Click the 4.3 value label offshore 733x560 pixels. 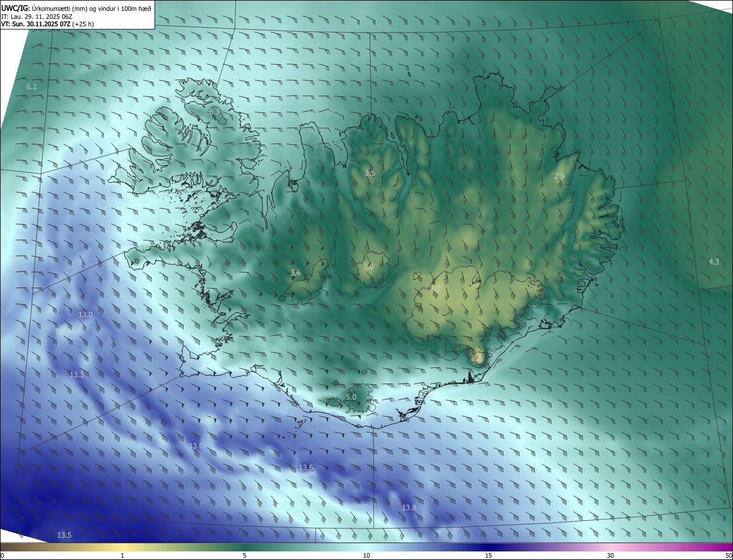point(714,262)
